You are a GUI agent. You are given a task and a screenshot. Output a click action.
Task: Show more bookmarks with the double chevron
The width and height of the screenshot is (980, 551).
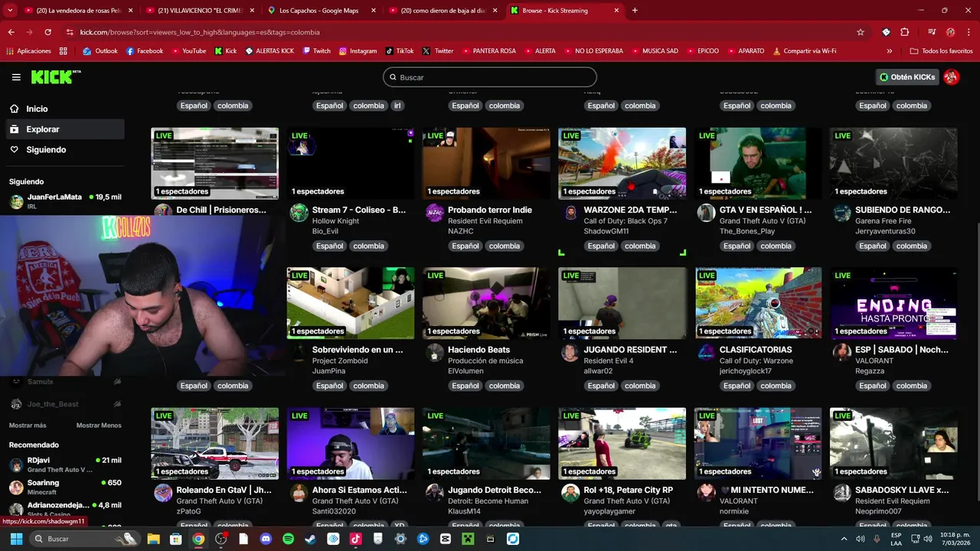[889, 51]
